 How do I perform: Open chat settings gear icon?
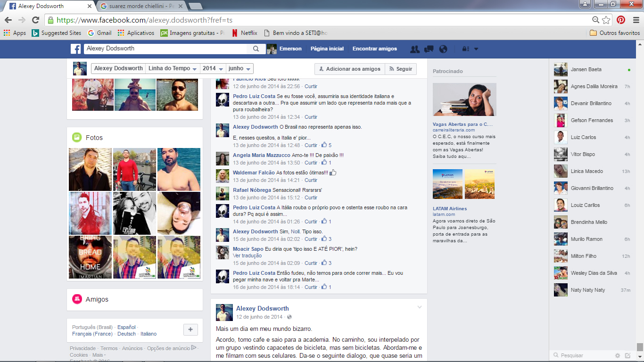[x=618, y=355]
